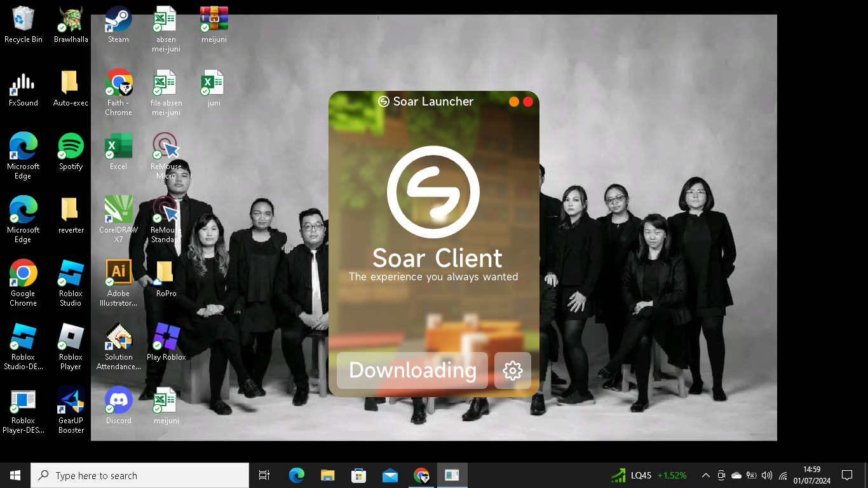Select the Recycle Bin desktop icon
The width and height of the screenshot is (868, 488).
(24, 25)
